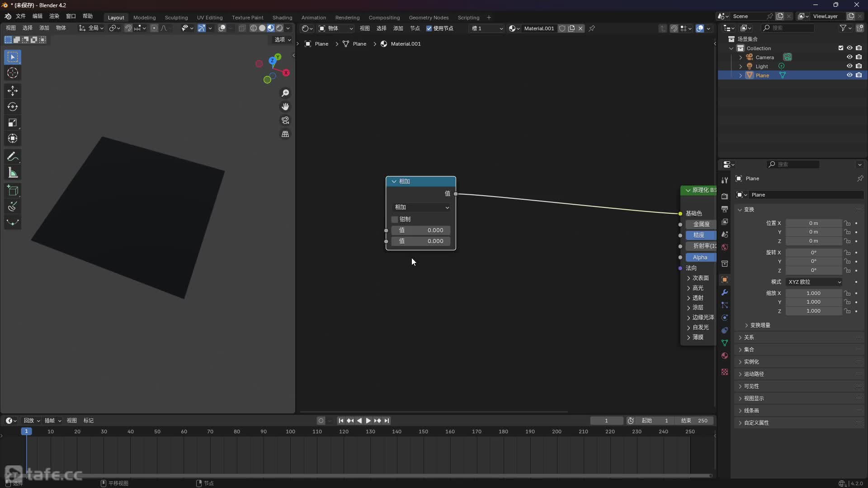Viewport: 868px width, 488px height.
Task: Open the 节点 menu in node editor
Action: click(415, 28)
